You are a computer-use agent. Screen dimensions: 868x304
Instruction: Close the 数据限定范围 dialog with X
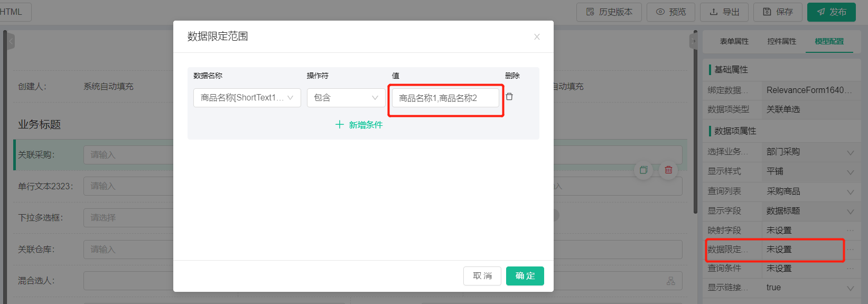click(537, 36)
